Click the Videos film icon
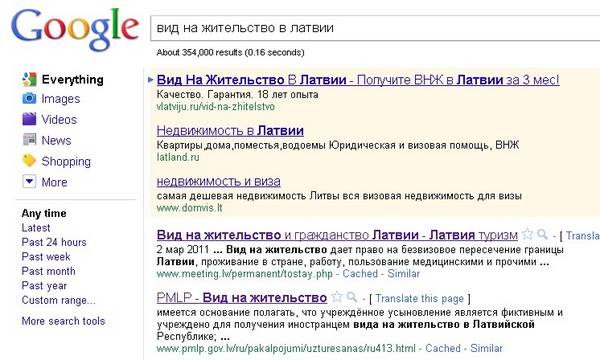 tap(29, 119)
